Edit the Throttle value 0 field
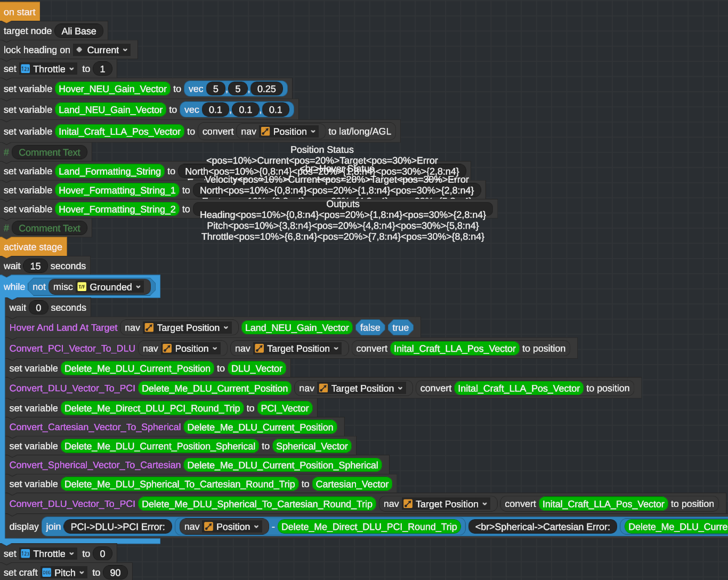Image resolution: width=728 pixels, height=580 pixels. click(x=102, y=554)
